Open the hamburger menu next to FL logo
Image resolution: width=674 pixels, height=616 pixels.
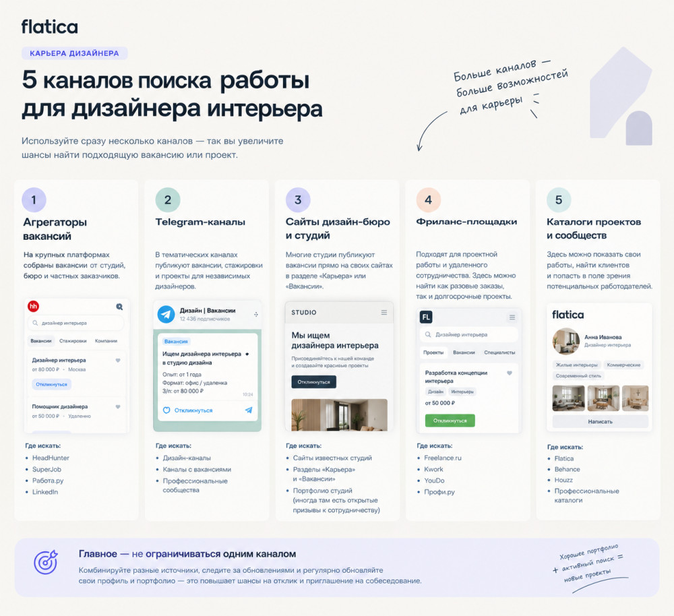512,317
